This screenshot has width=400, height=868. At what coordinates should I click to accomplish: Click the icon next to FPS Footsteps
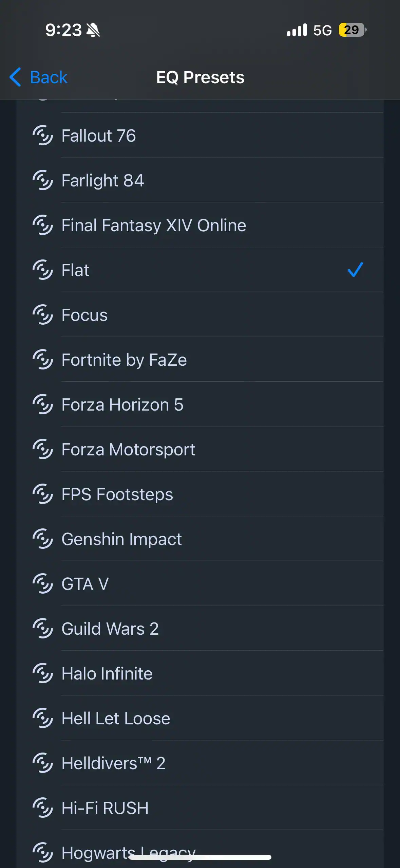click(43, 494)
